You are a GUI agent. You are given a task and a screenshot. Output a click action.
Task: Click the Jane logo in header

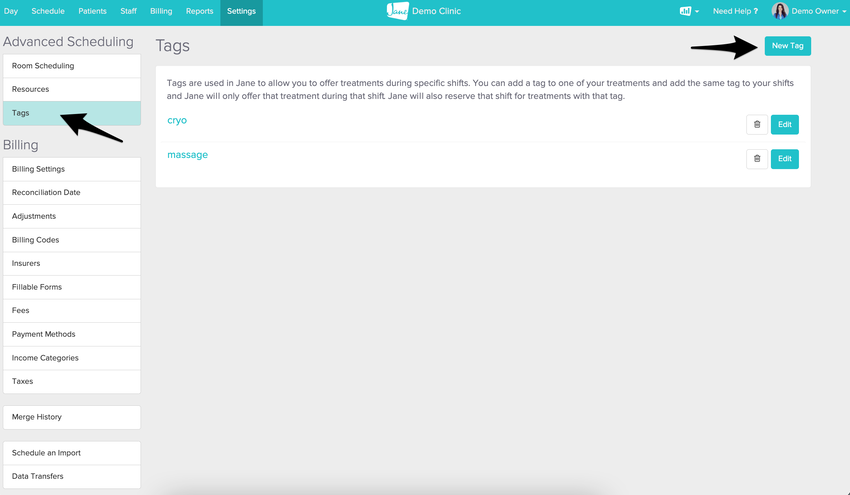(397, 11)
